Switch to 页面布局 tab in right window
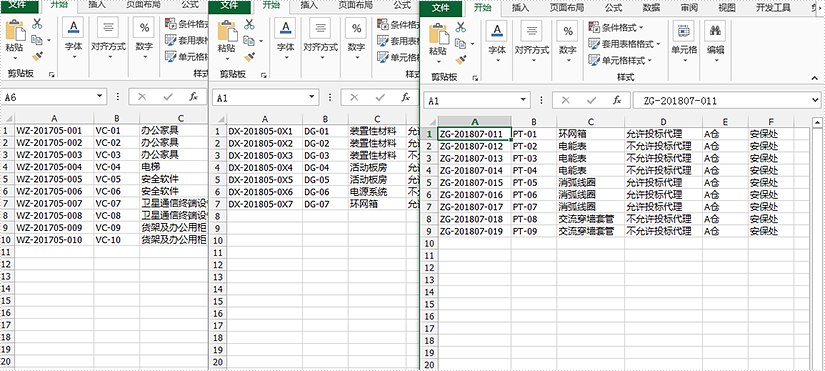 [x=567, y=7]
